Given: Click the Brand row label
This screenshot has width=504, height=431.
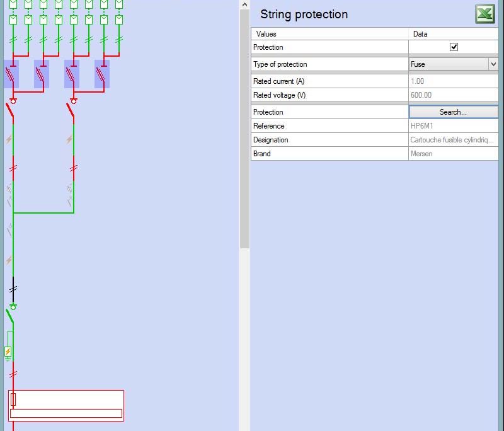Looking at the screenshot, I should (x=261, y=154).
